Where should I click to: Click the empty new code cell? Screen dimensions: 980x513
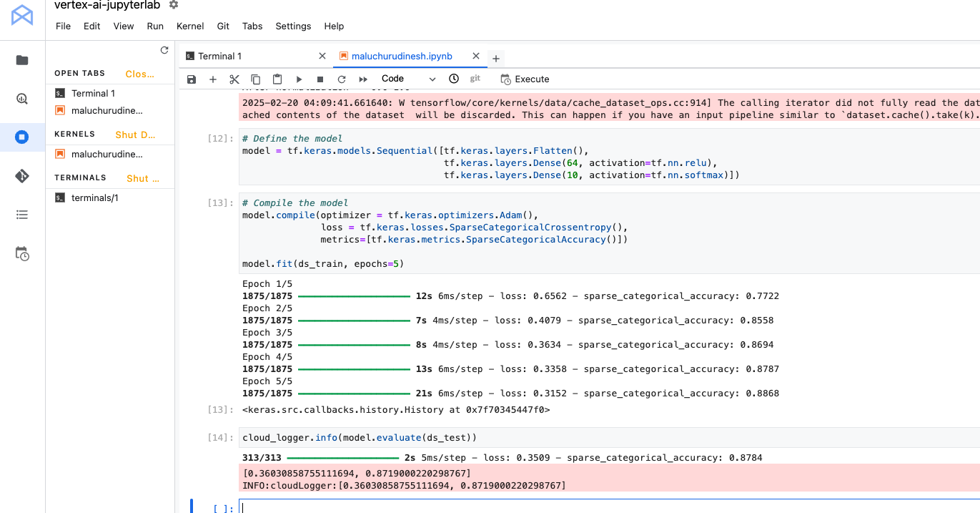[609, 507]
